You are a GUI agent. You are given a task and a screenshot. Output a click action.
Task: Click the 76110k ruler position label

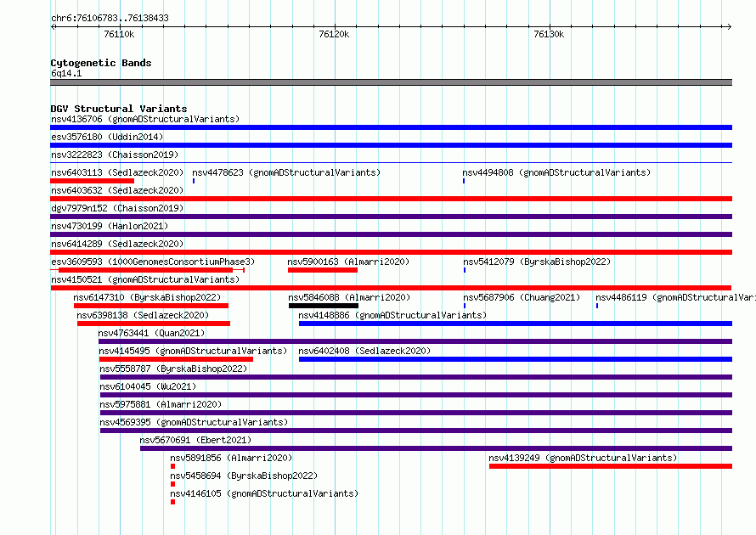[119, 35]
